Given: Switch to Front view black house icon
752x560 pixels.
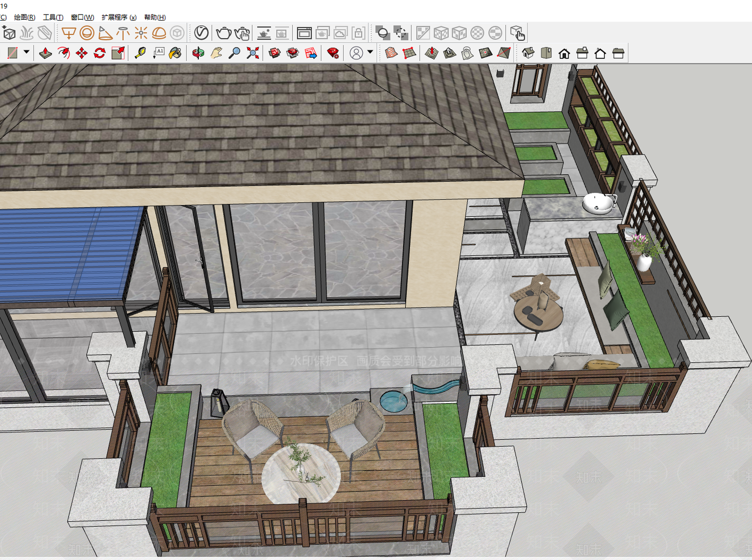Looking at the screenshot, I should coord(564,53).
